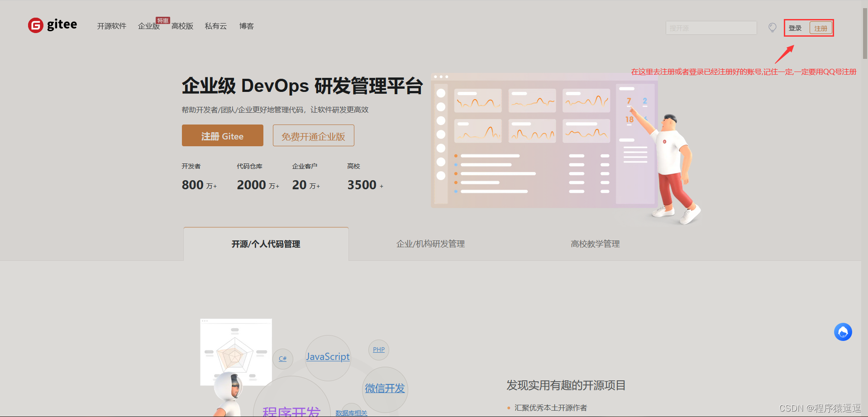Click the 3500+ universities figure
This screenshot has height=417, width=868.
click(x=365, y=185)
